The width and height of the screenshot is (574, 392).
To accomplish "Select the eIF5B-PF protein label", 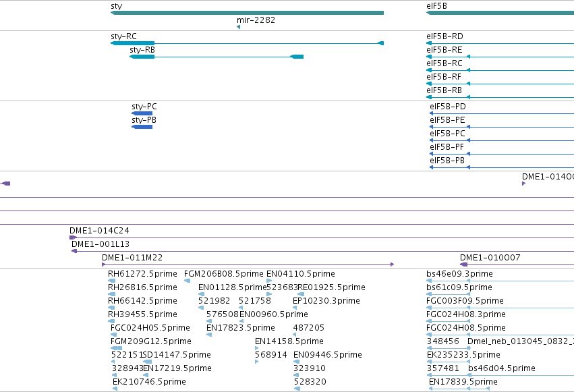I will tap(447, 147).
